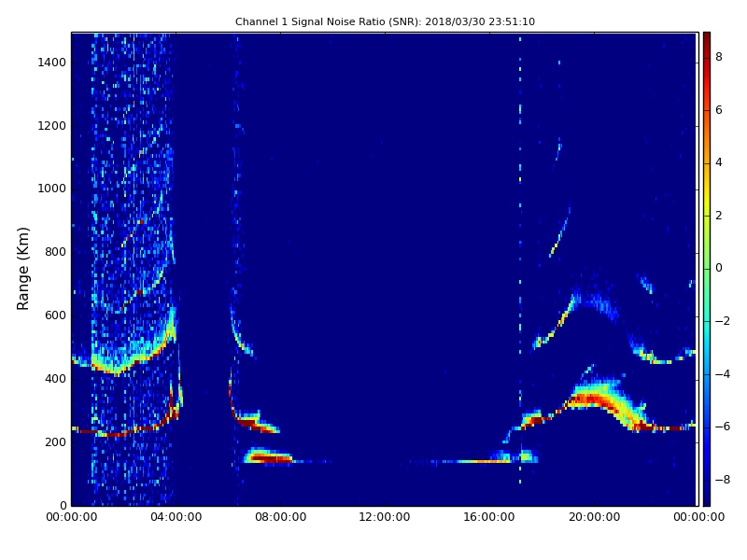Image resolution: width=747 pixels, height=560 pixels.
Task: Click the strong red echo near 07:30 at 150 km
Action: [270, 458]
